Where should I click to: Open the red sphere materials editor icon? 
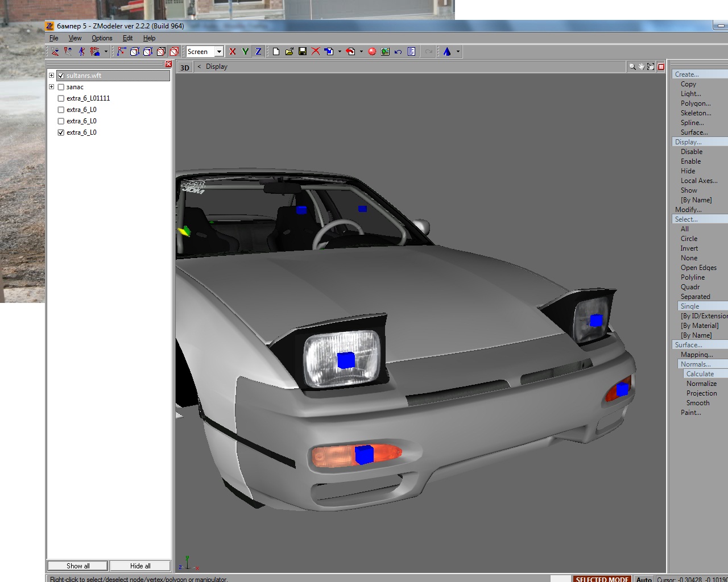point(372,51)
